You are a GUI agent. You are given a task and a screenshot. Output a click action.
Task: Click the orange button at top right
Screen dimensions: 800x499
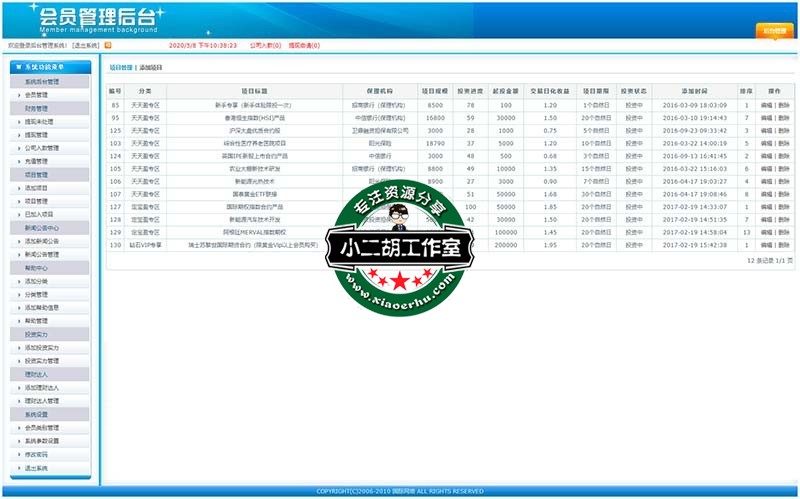(773, 31)
